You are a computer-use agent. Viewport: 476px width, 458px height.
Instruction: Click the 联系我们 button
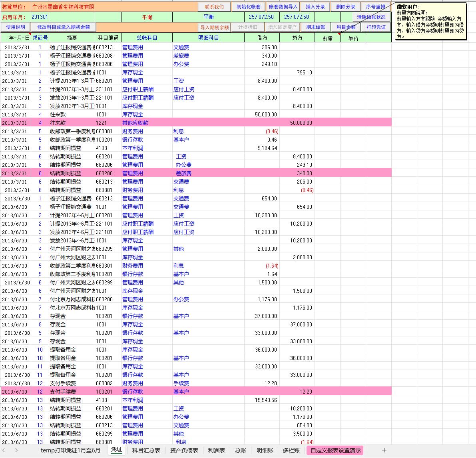pos(214,7)
